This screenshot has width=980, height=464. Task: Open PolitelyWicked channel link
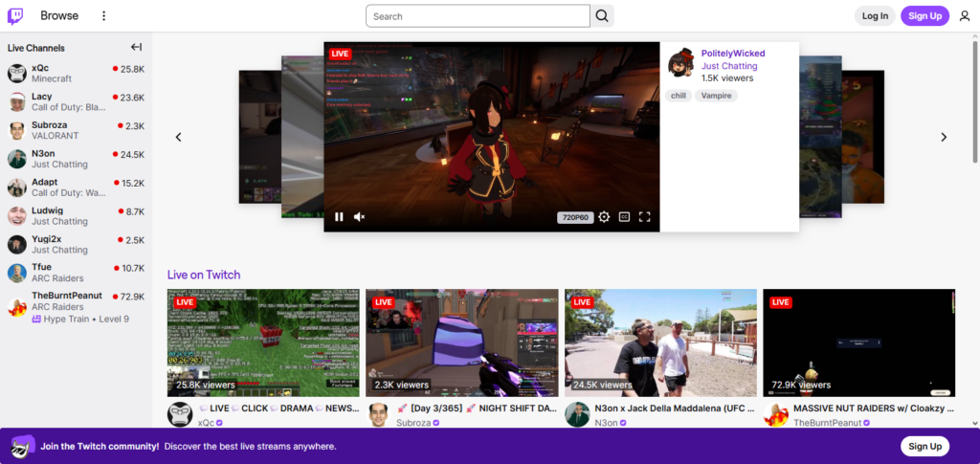click(x=733, y=54)
